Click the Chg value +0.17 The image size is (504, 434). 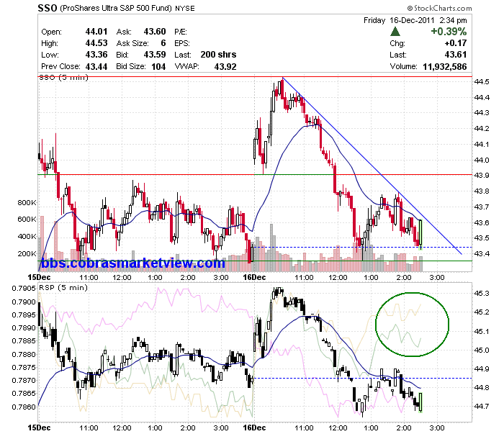pos(456,43)
